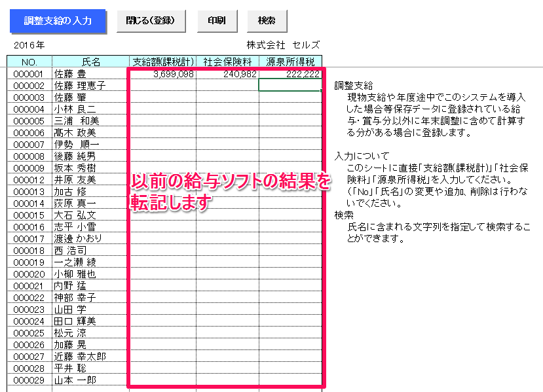Select name cell 平井 聡

[x=91, y=367]
